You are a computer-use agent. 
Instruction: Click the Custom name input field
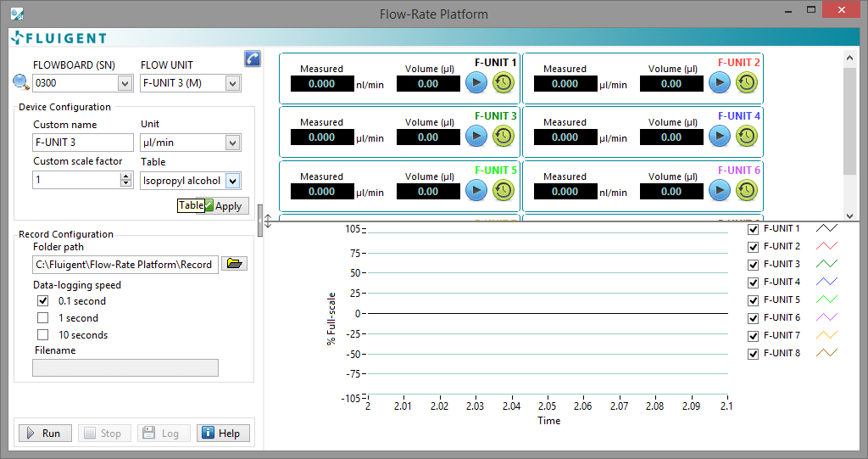click(83, 143)
